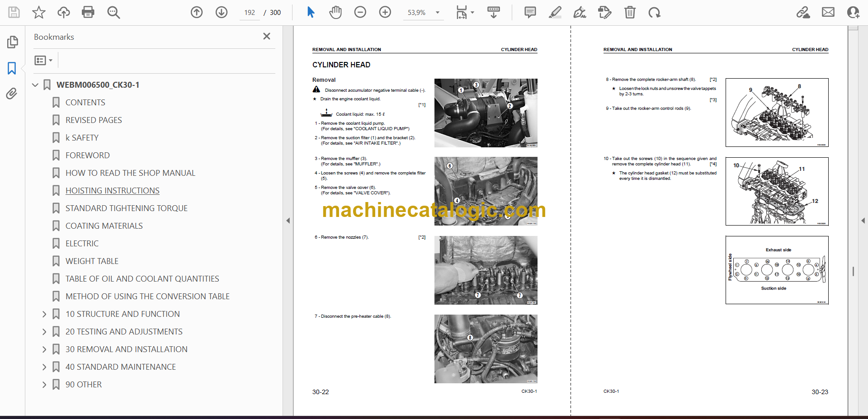Screen dimensions: 868x419
Task: Open the find text magnifier tool
Action: pyautogui.click(x=113, y=12)
